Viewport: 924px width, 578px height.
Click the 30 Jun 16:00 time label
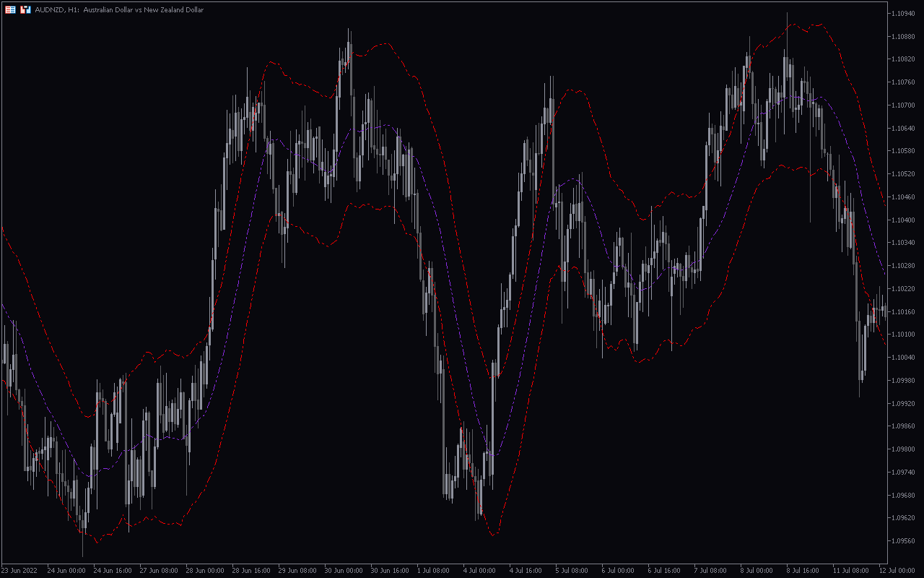point(390,571)
